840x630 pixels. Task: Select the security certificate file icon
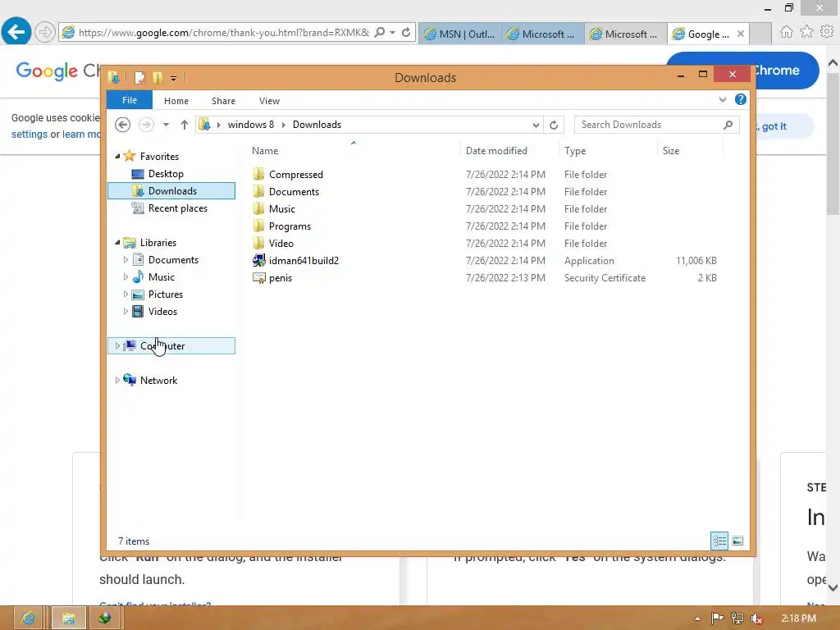258,278
